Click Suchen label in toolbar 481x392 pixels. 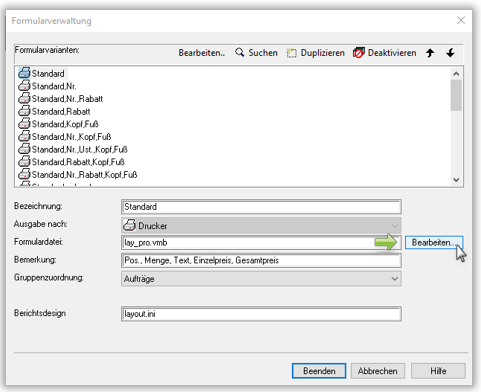point(263,53)
